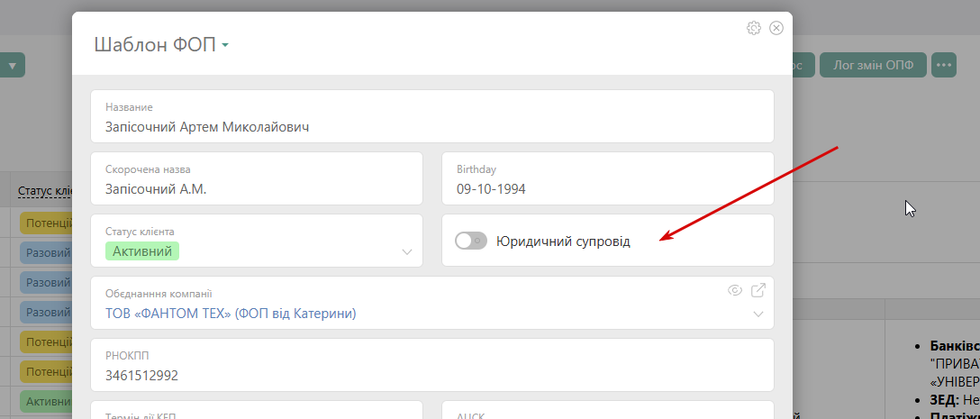This screenshot has width=980, height=419.
Task: Close the Шаблон ФОП dialog
Action: [776, 28]
